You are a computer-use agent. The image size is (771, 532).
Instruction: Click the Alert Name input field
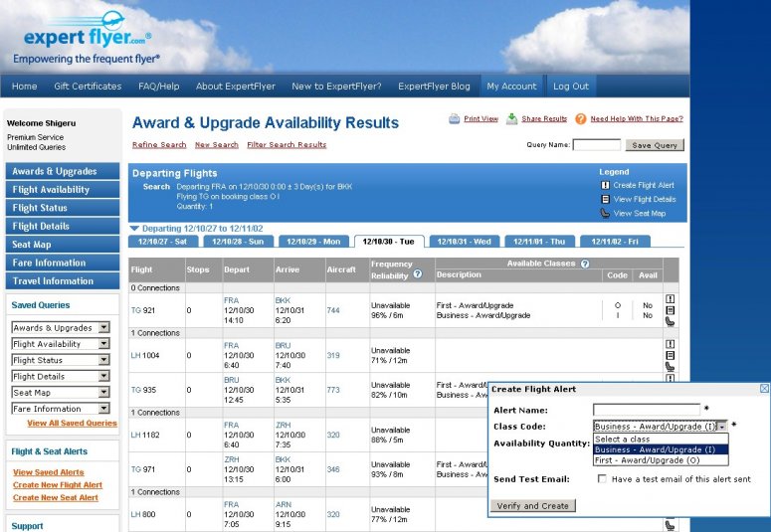point(647,410)
